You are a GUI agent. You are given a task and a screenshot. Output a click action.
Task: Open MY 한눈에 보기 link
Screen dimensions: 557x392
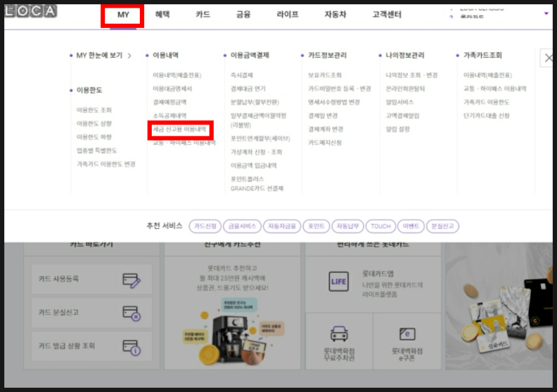tap(100, 56)
